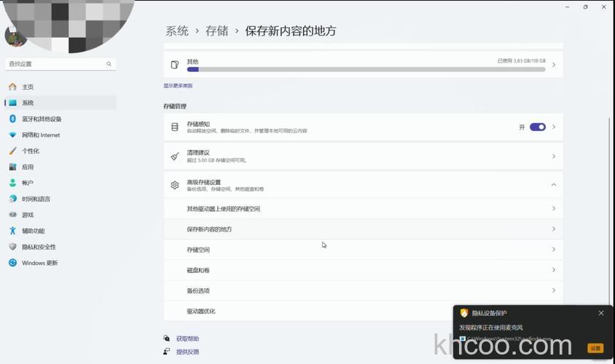The height and width of the screenshot is (364, 615).
Task: Open the 驱动器优化 row
Action: pos(363,311)
